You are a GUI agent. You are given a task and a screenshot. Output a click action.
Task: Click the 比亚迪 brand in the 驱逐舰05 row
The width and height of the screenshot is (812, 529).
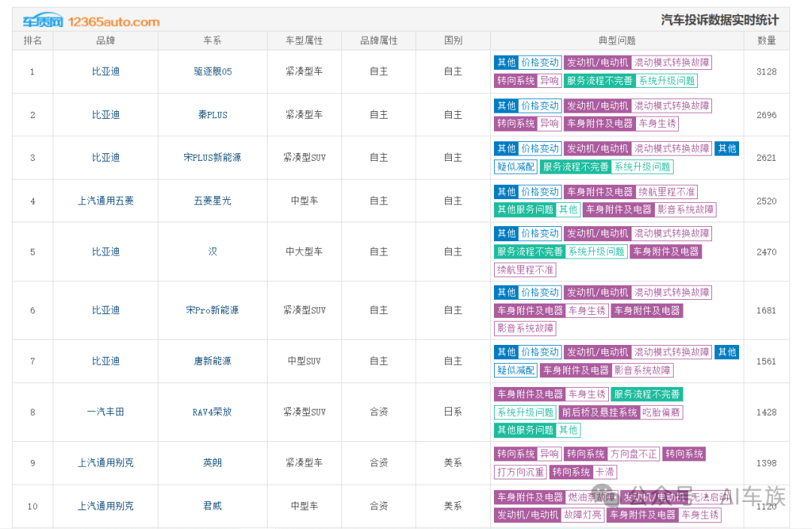coord(106,71)
